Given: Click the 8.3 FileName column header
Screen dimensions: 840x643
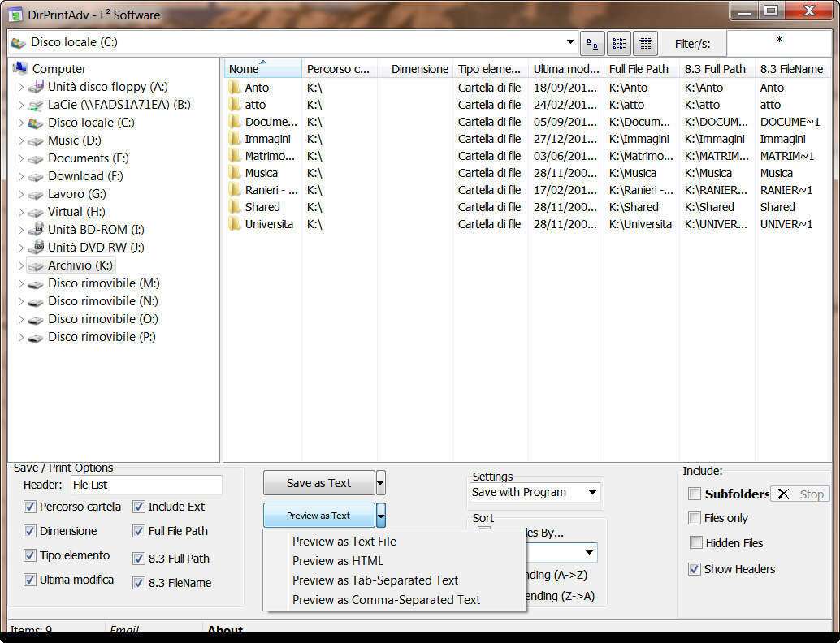Looking at the screenshot, I should pyautogui.click(x=793, y=69).
